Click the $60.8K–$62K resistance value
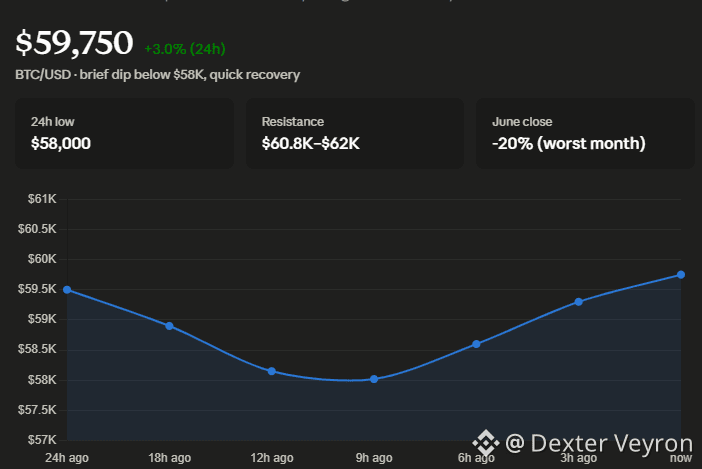 coord(311,143)
